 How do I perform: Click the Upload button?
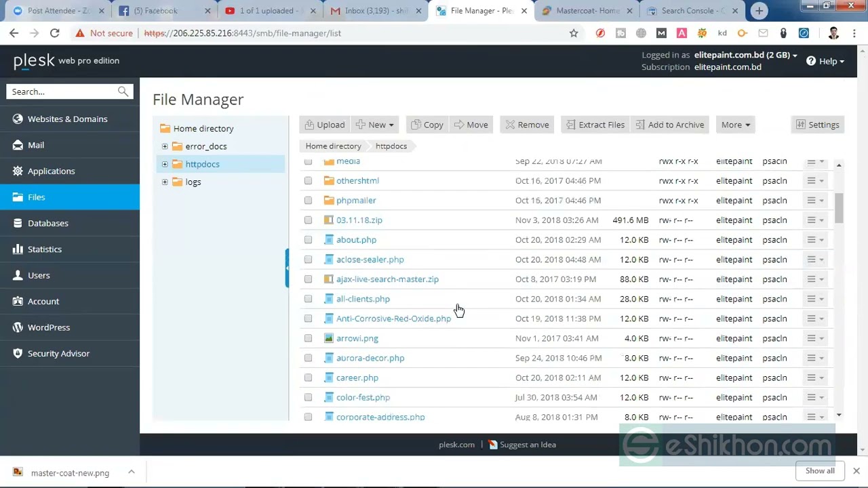(324, 125)
